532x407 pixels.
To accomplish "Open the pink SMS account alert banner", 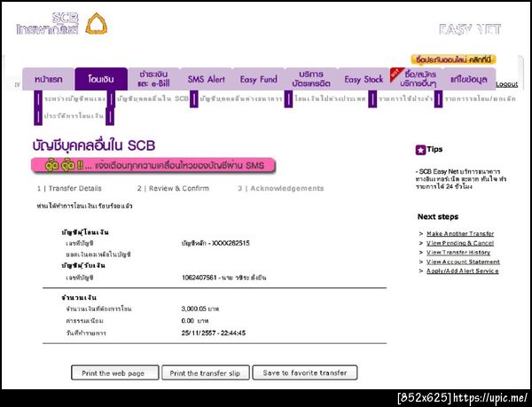I will pos(153,166).
